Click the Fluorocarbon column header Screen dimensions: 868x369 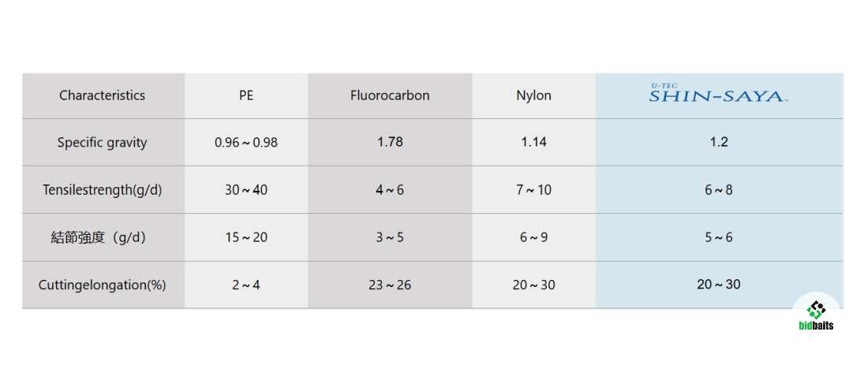click(x=390, y=95)
